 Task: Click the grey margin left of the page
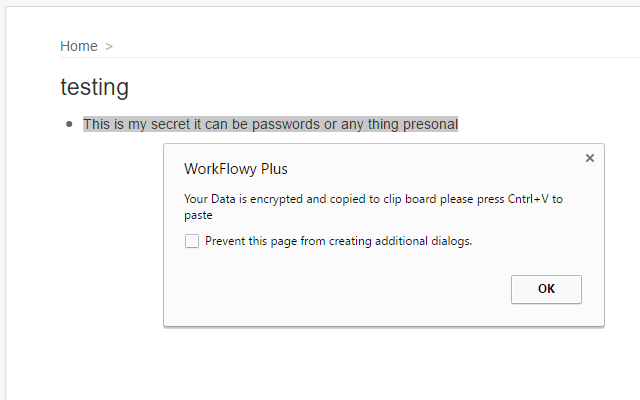pos(2,204)
